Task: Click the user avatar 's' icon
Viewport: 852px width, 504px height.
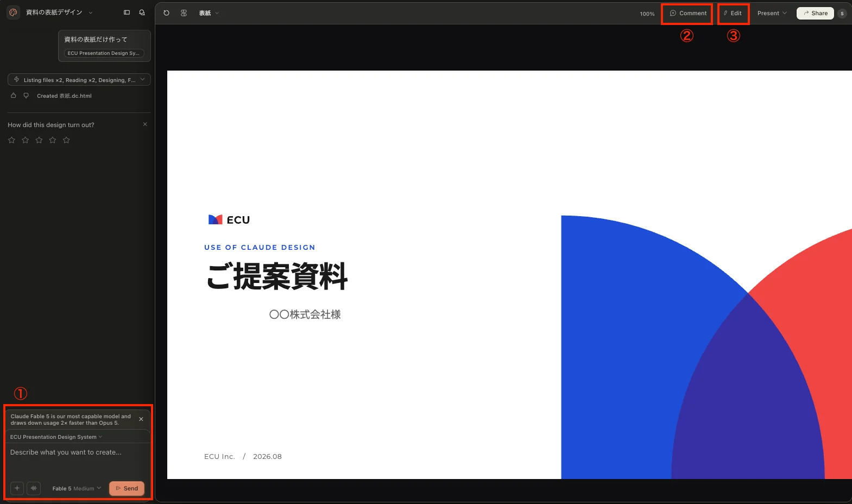Action: click(842, 14)
